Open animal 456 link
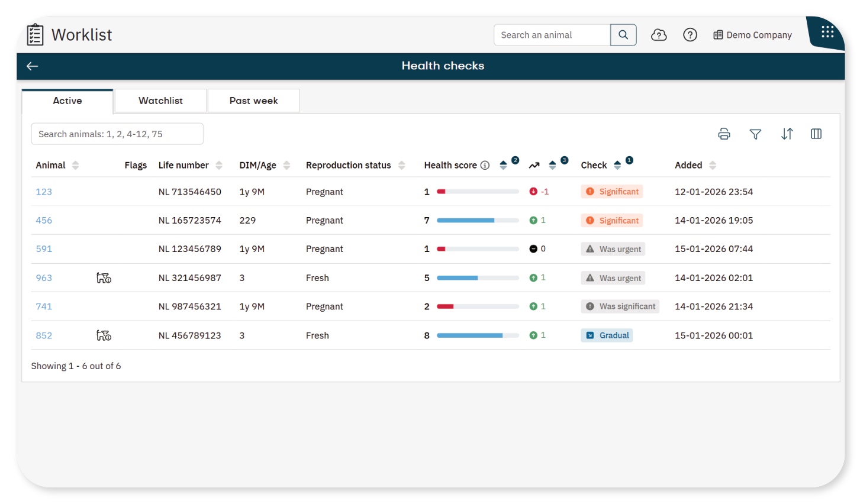 [44, 221]
